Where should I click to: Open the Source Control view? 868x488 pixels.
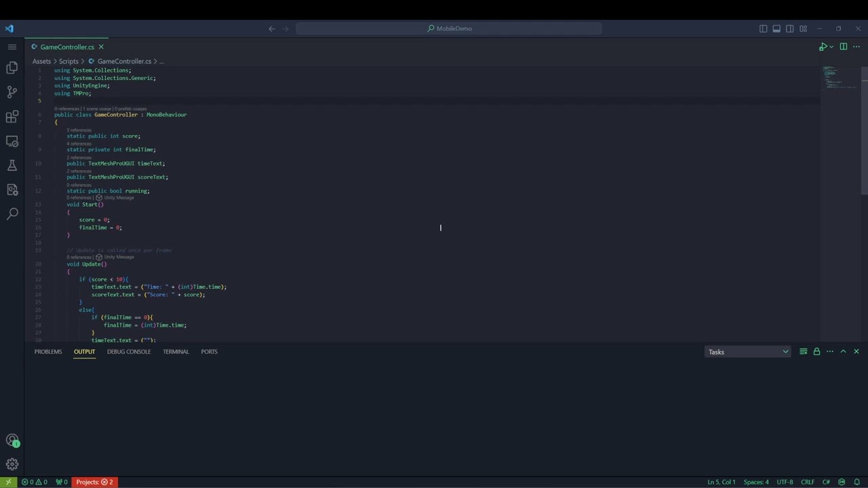pyautogui.click(x=12, y=92)
